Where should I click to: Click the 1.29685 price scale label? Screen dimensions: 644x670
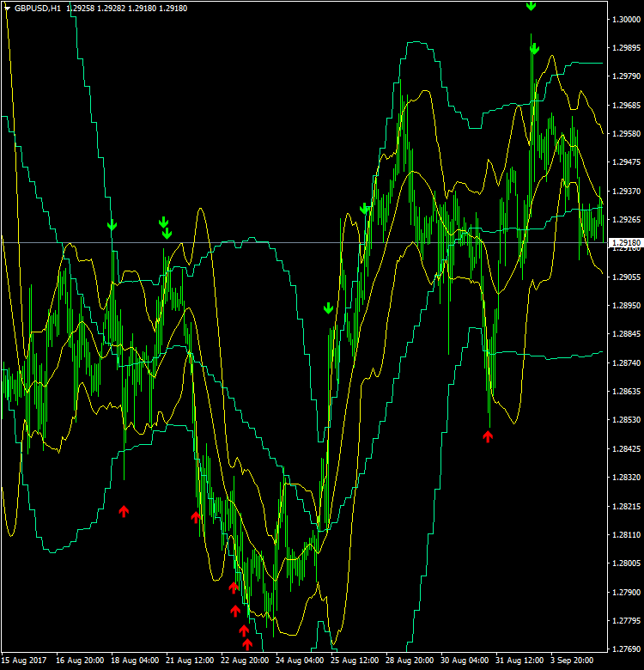coord(626,105)
